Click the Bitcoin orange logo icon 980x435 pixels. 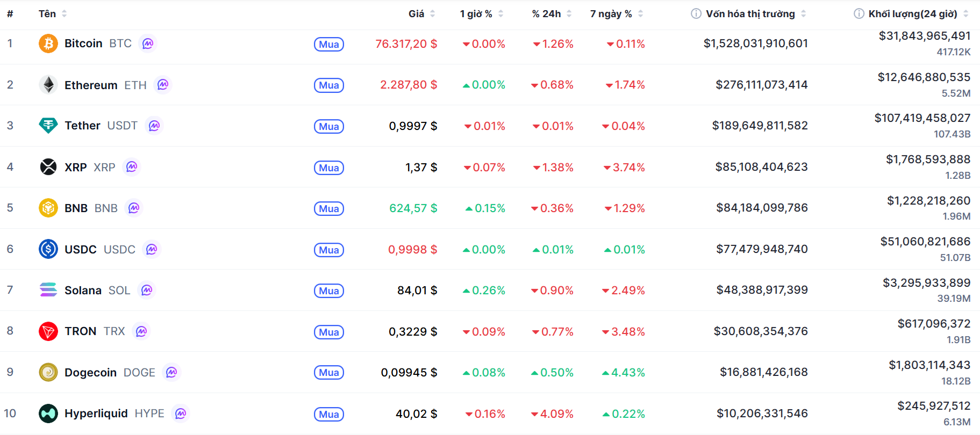tap(48, 44)
